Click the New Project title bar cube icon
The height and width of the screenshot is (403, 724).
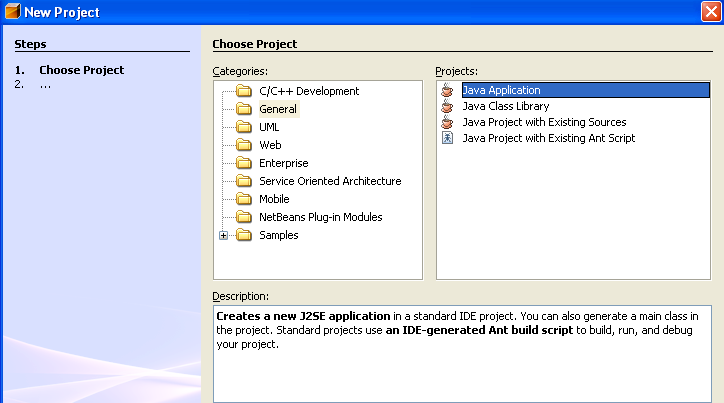coord(12,11)
